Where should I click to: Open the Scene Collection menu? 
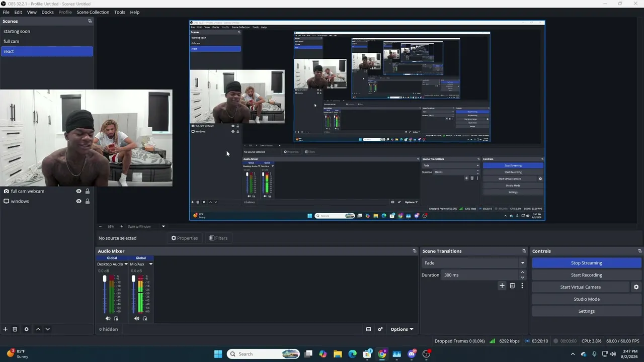93,12
